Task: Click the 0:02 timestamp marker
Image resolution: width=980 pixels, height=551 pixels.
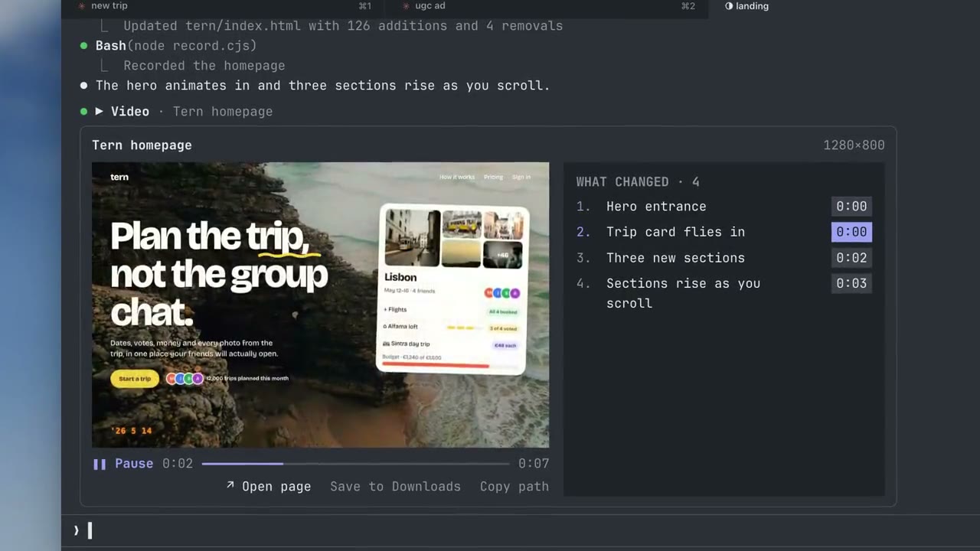Action: (851, 258)
